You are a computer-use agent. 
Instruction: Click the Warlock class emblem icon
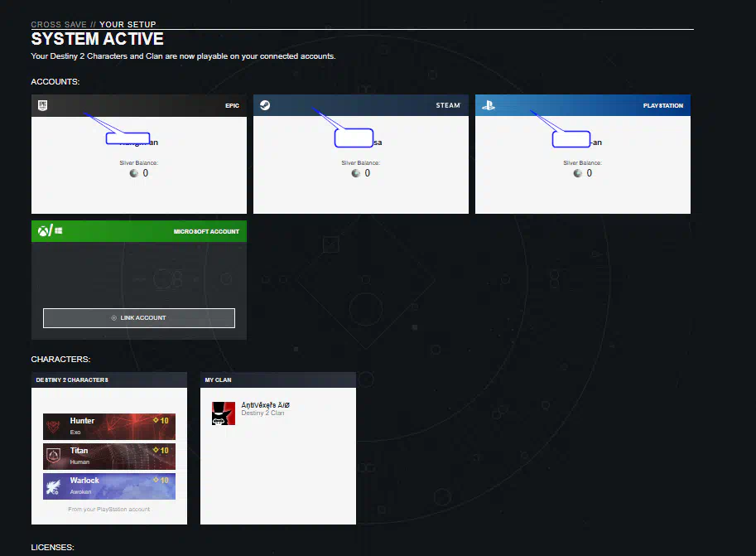pos(55,486)
